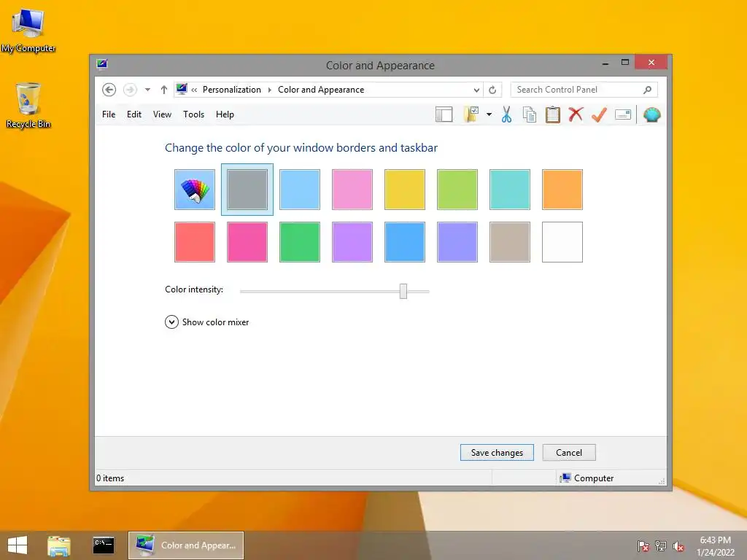
Task: Click Computer in the status bar
Action: 587,478
